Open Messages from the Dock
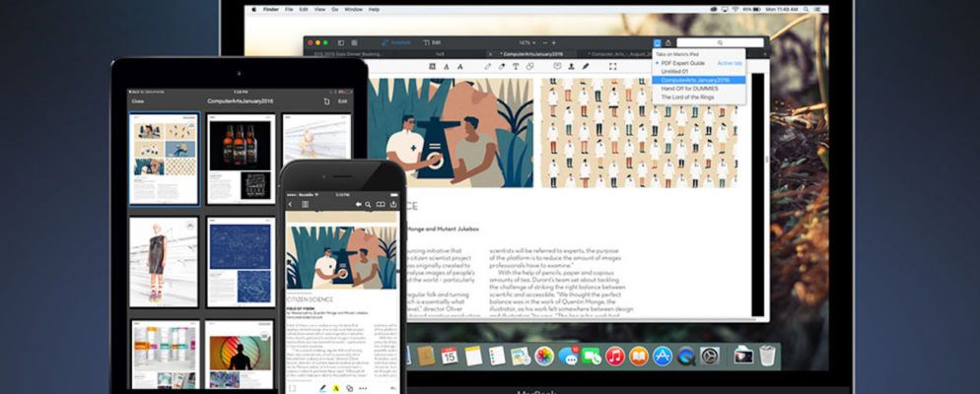The height and width of the screenshot is (394, 980). click(568, 356)
